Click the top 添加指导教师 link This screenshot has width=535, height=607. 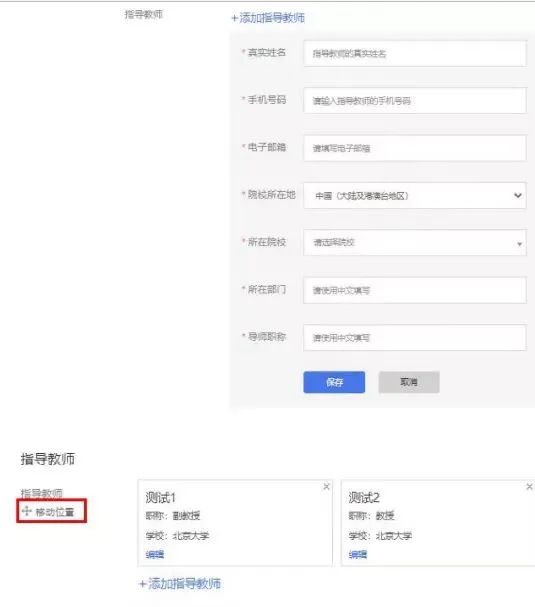[x=268, y=18]
